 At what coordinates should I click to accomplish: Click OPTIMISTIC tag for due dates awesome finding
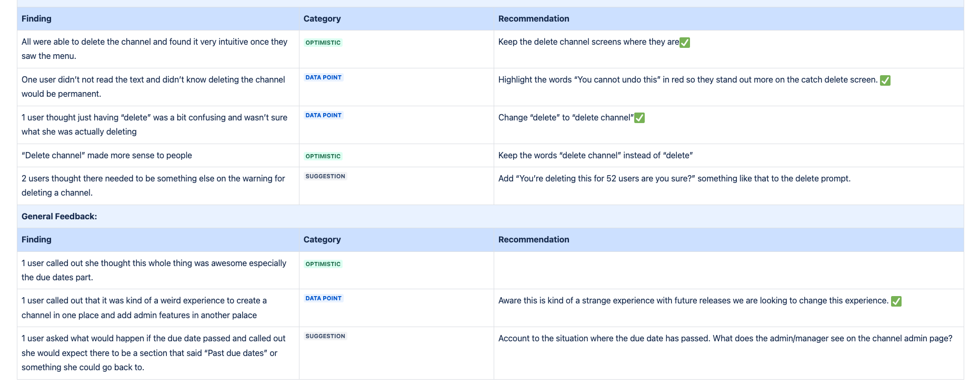tap(323, 264)
